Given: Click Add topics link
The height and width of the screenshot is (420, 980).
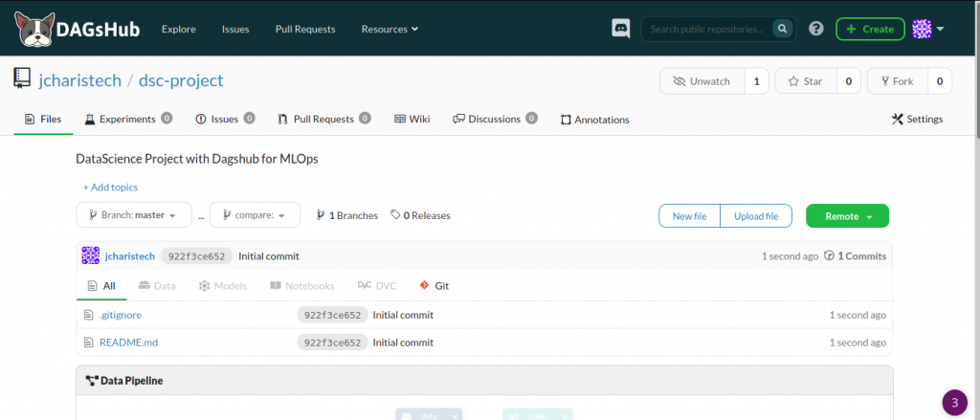Looking at the screenshot, I should pos(110,187).
